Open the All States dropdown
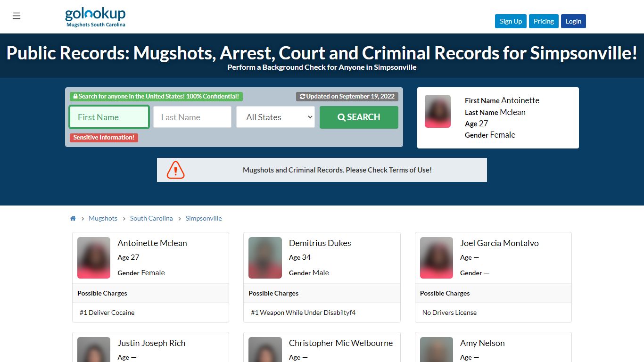 [276, 117]
